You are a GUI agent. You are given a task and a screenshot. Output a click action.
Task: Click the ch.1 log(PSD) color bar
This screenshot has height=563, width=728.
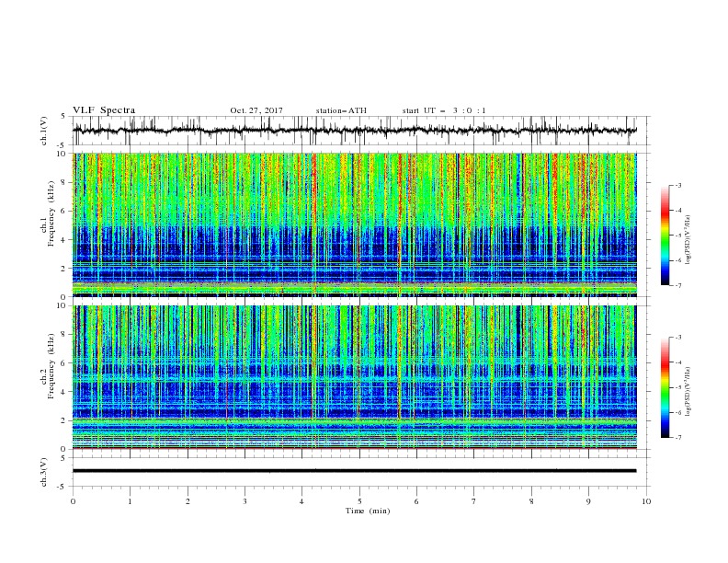click(665, 236)
